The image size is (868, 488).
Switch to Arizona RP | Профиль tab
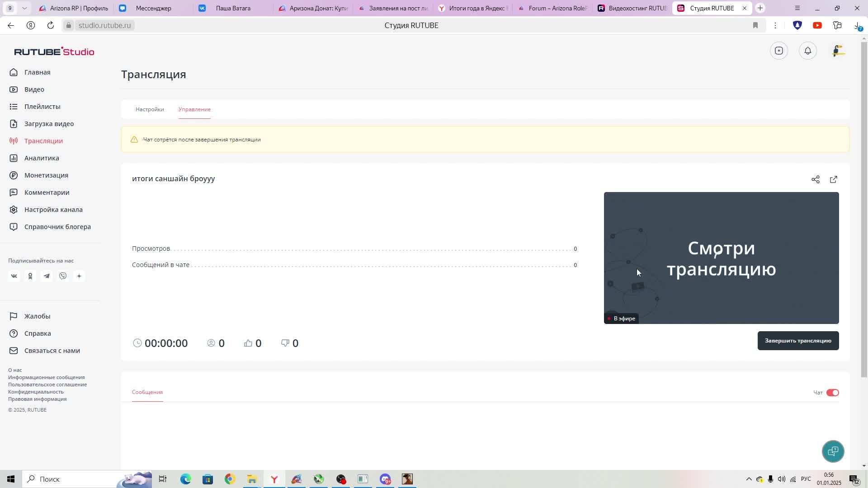tap(74, 8)
